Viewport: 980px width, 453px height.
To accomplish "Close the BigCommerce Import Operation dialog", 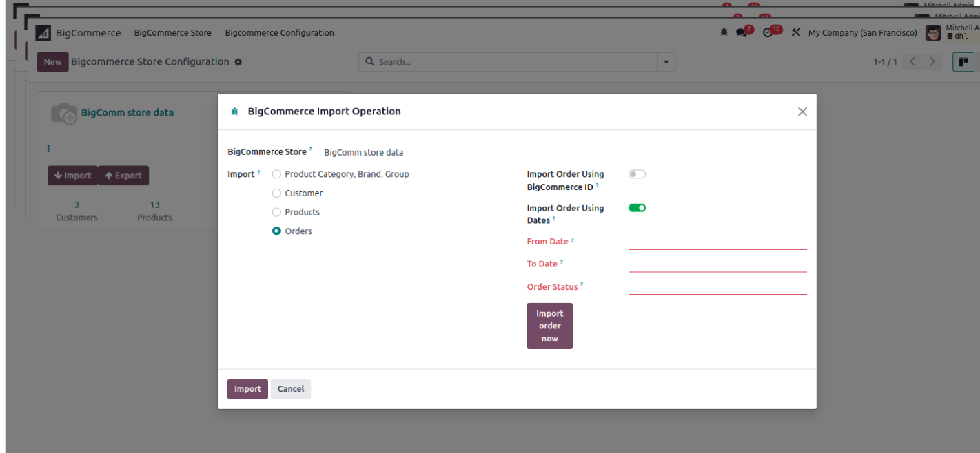I will click(802, 112).
